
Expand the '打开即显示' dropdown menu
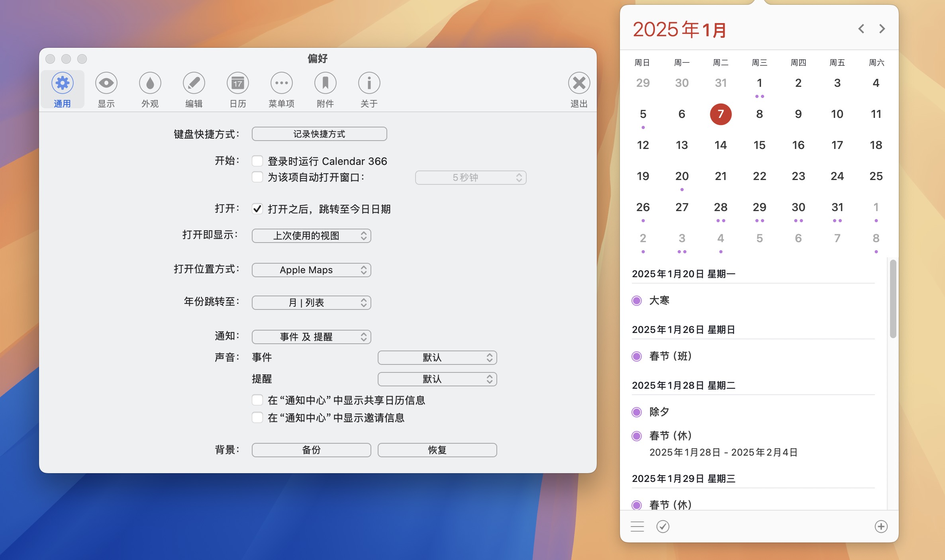point(310,235)
